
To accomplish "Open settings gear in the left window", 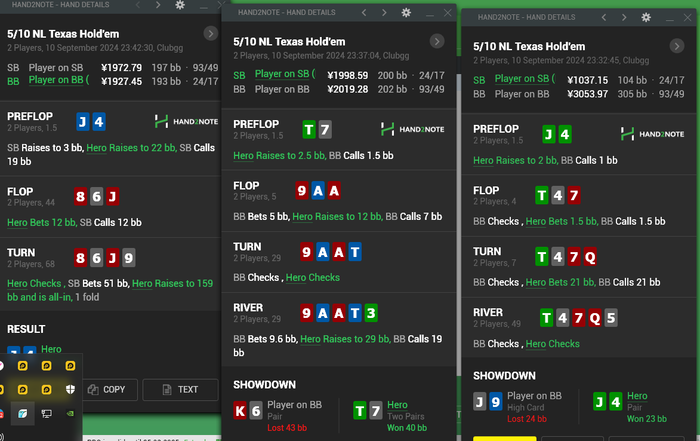I will click(x=180, y=5).
